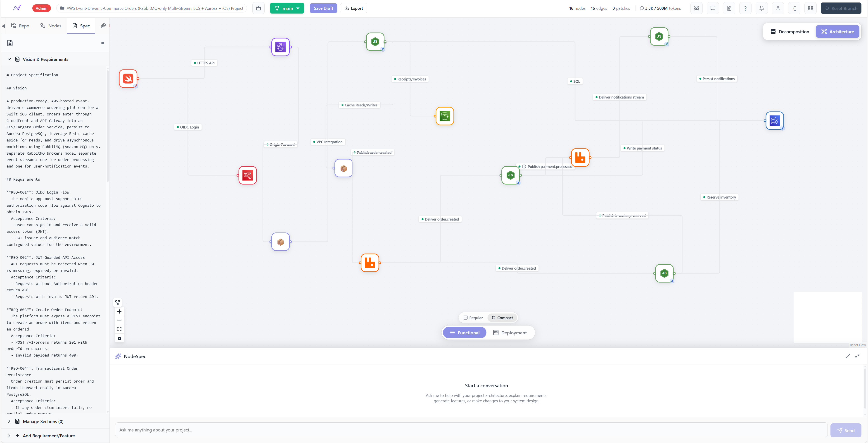Image resolution: width=868 pixels, height=443 pixels.
Task: Switch edge view to Compact mode
Action: [502, 318]
